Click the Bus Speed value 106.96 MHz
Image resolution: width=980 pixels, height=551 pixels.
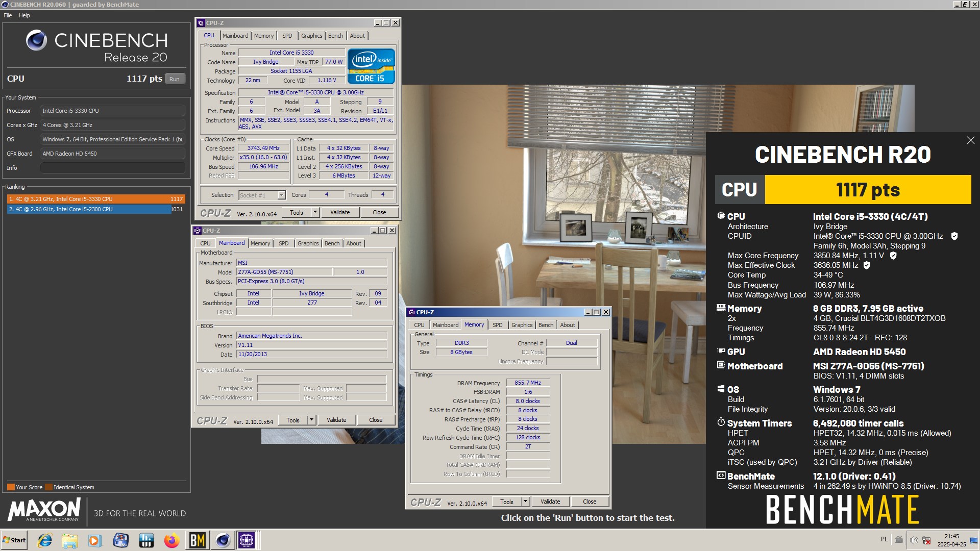(x=264, y=166)
